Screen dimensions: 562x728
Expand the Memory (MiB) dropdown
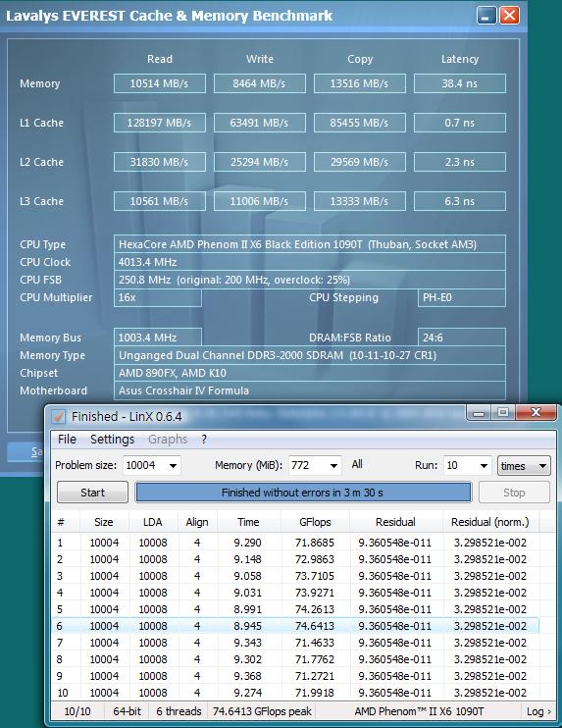(x=333, y=466)
